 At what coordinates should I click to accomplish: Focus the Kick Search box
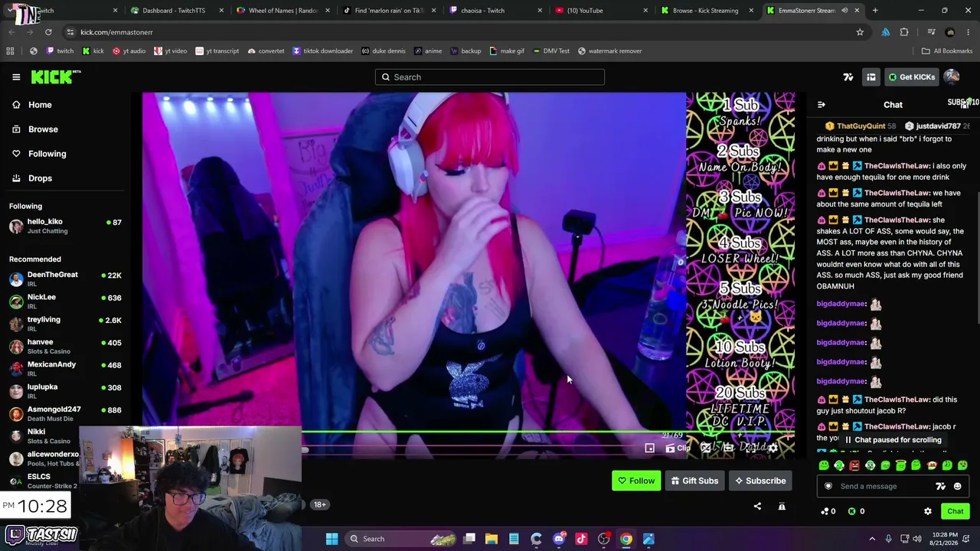[490, 77]
